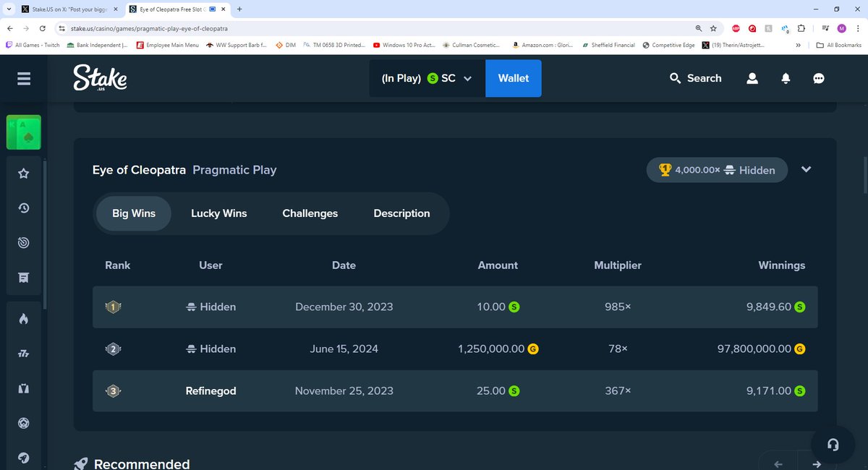Open the Description tab
The width and height of the screenshot is (868, 470).
click(401, 213)
